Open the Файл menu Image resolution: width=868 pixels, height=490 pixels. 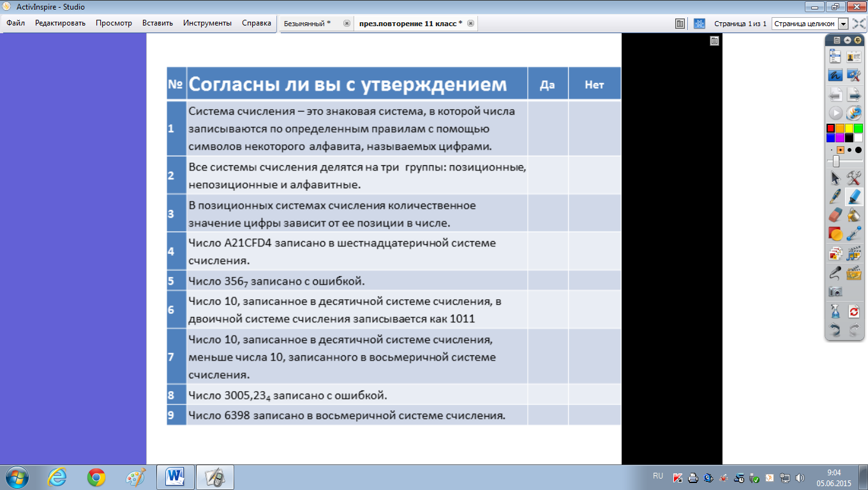pos(16,23)
